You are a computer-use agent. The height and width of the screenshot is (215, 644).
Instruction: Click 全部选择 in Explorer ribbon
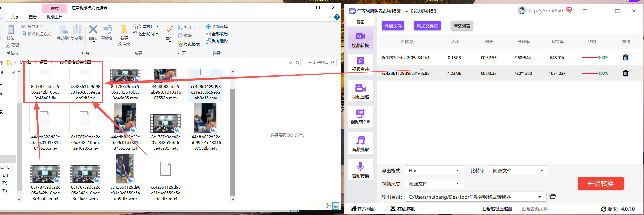click(217, 26)
